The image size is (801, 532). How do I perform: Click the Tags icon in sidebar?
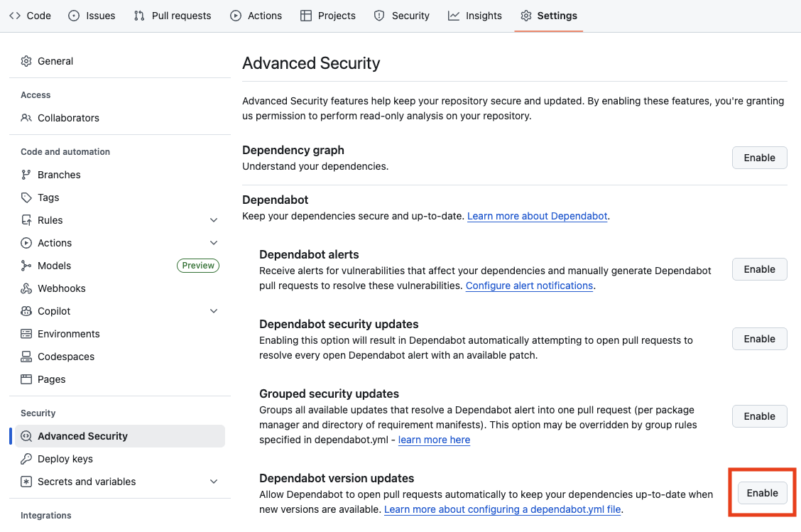point(26,197)
